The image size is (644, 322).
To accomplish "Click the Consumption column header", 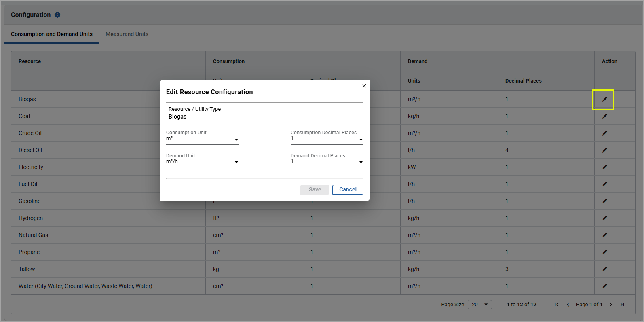I will tap(229, 61).
